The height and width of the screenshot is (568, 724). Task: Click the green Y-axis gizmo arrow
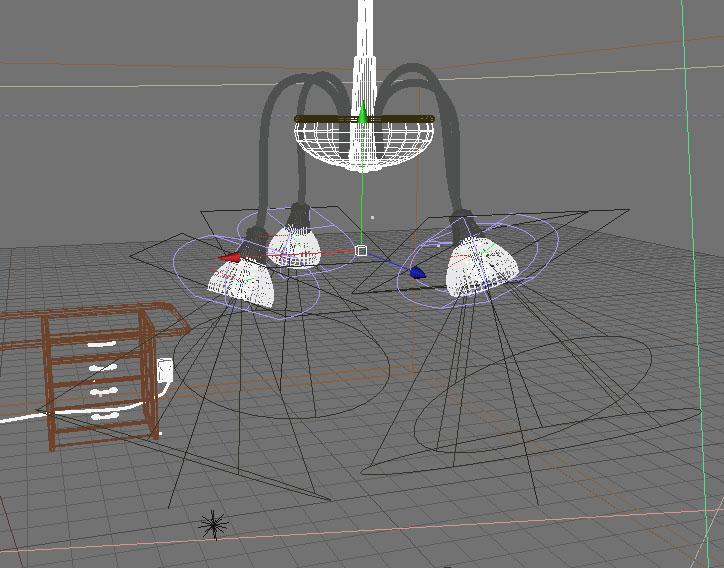(x=363, y=112)
